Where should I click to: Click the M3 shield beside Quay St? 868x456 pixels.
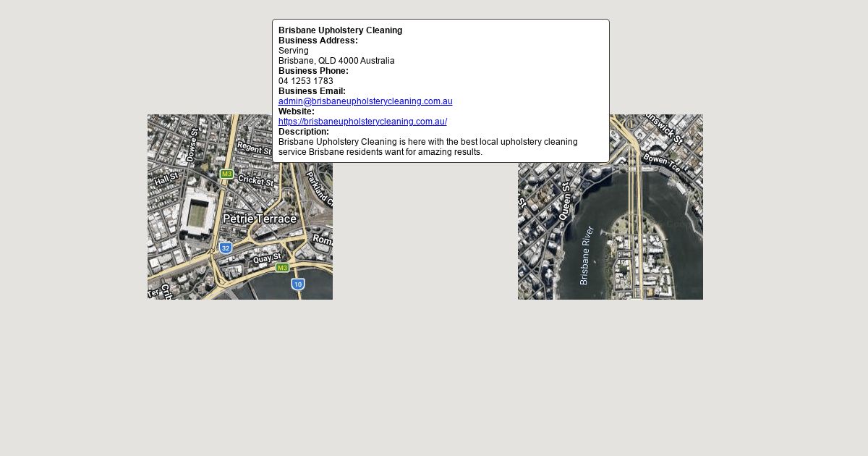[282, 268]
